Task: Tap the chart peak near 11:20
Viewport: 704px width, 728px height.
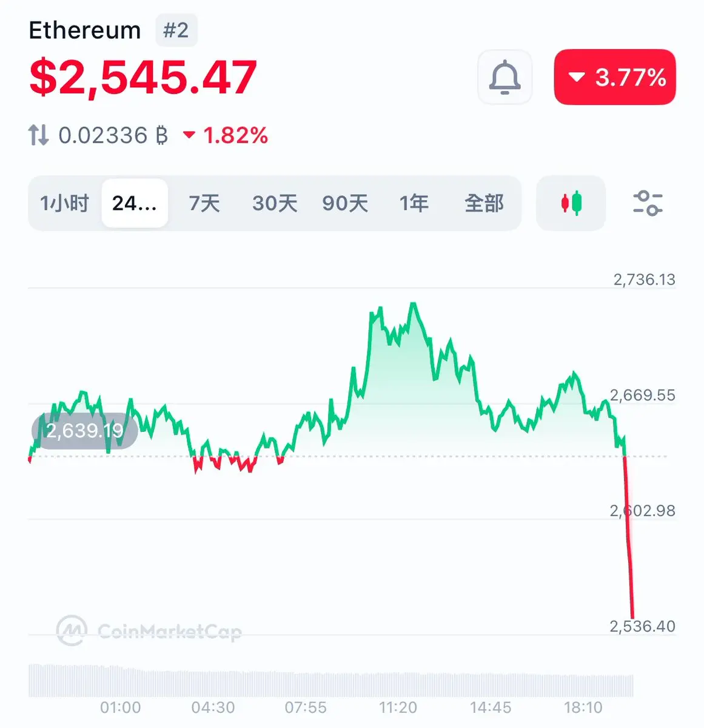Action: (x=414, y=305)
